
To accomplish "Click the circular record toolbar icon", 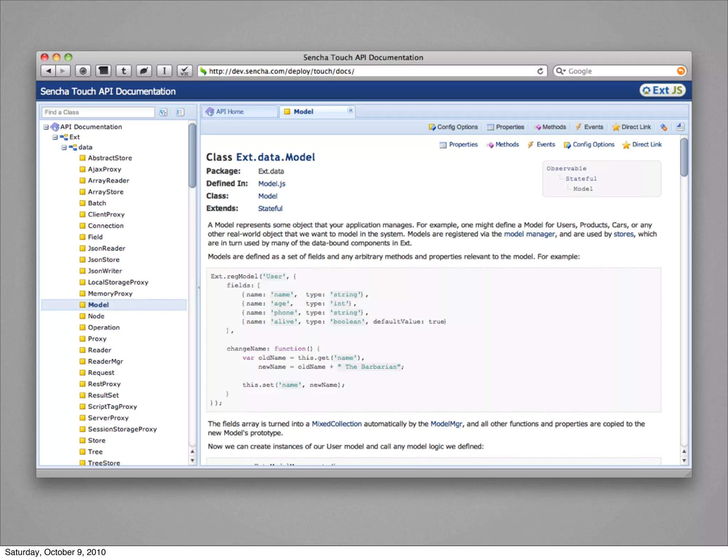I will [x=83, y=71].
